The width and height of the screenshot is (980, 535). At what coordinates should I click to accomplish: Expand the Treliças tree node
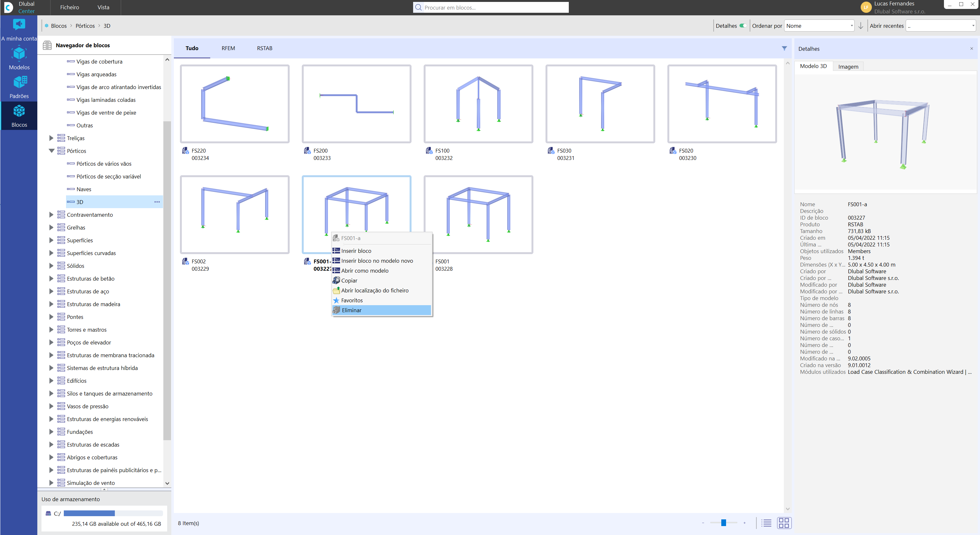(x=51, y=138)
